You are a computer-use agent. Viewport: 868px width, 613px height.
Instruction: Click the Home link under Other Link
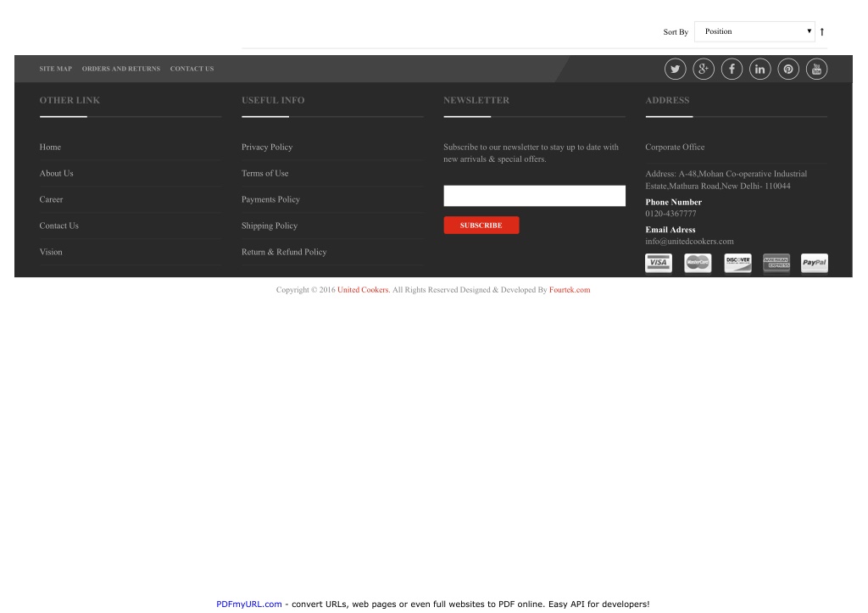(50, 147)
